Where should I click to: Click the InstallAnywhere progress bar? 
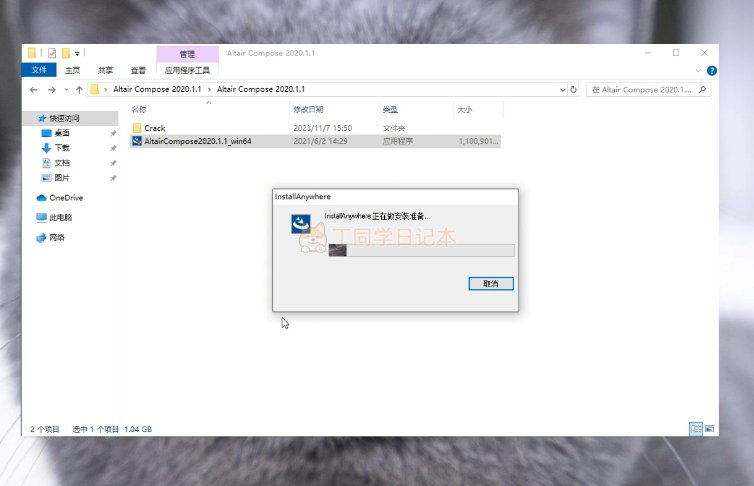coord(421,250)
